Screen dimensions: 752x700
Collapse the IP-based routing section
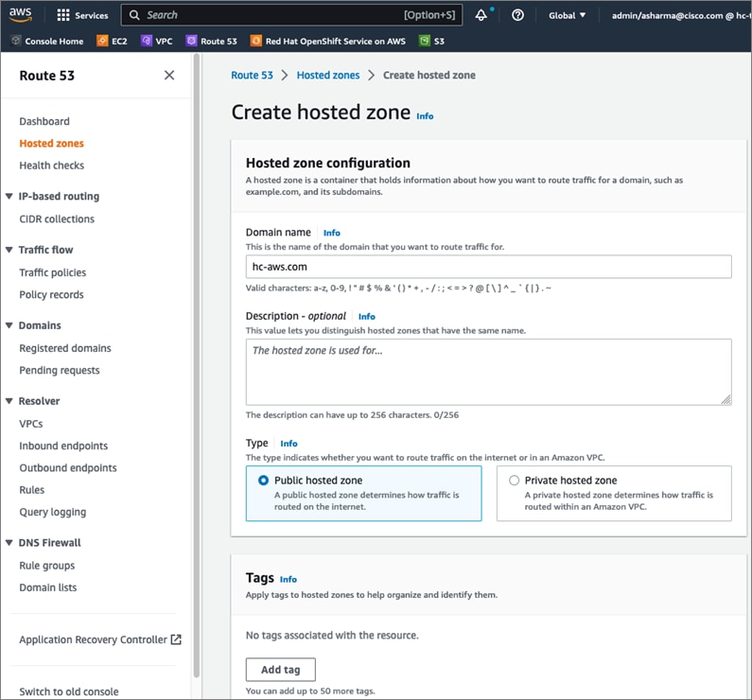tap(9, 197)
